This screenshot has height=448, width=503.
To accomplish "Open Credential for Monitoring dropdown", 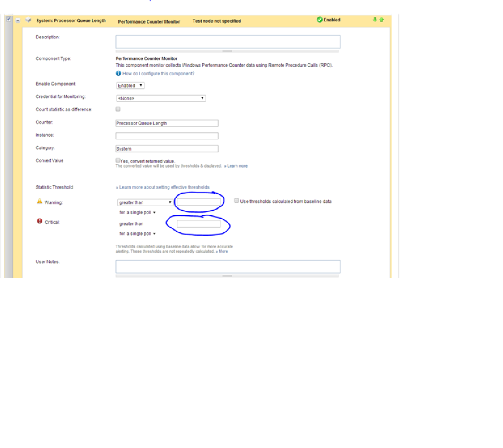I will click(161, 98).
